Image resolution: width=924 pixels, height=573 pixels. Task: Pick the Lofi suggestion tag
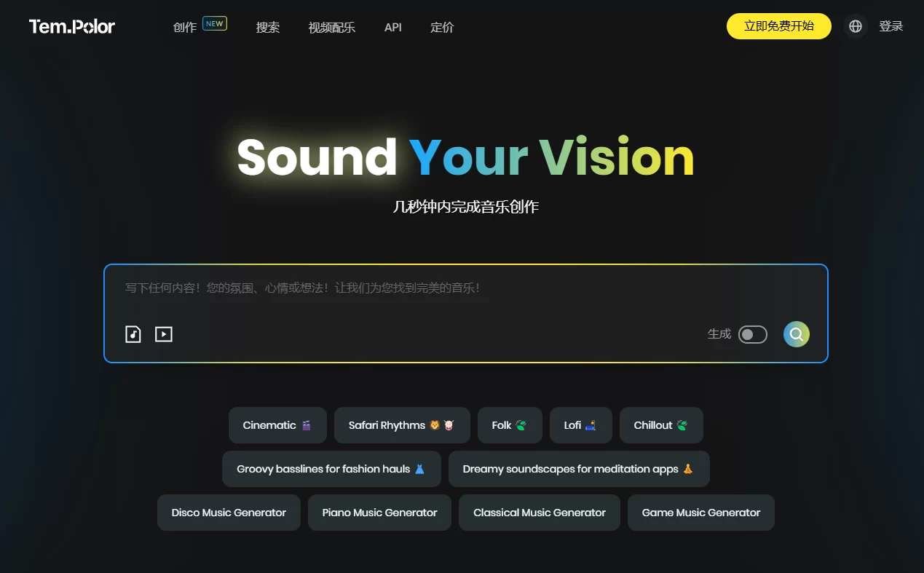coord(580,425)
